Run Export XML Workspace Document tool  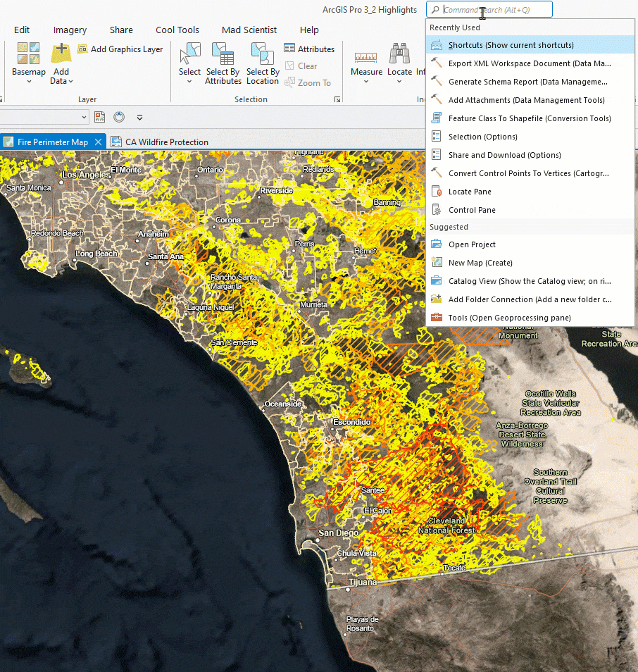click(x=530, y=63)
